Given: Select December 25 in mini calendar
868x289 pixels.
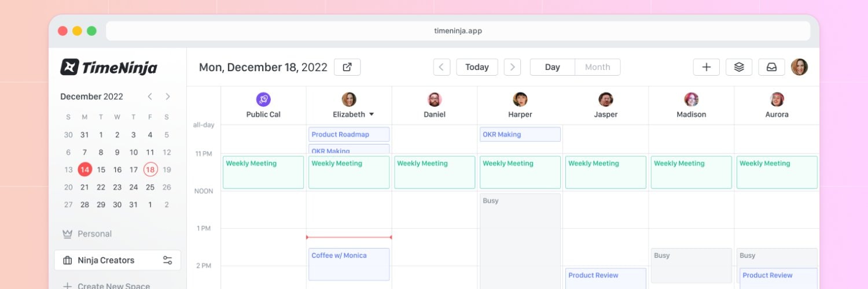Looking at the screenshot, I should [x=150, y=187].
